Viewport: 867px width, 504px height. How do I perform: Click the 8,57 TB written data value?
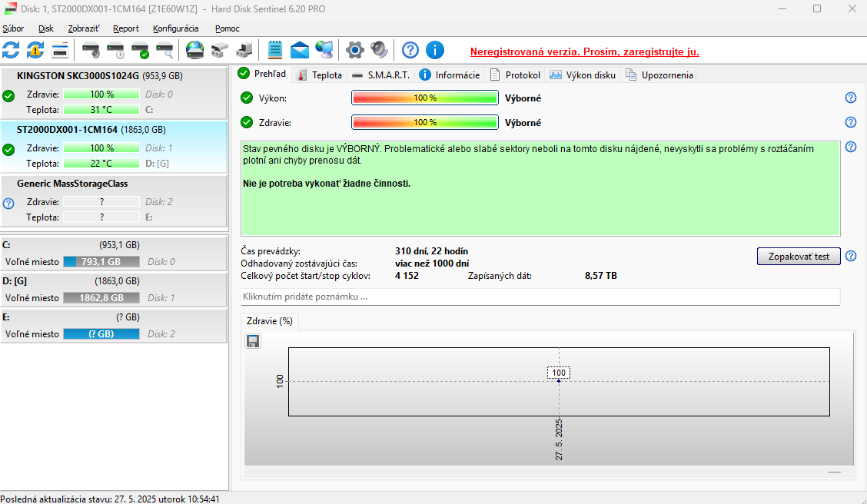pyautogui.click(x=600, y=276)
